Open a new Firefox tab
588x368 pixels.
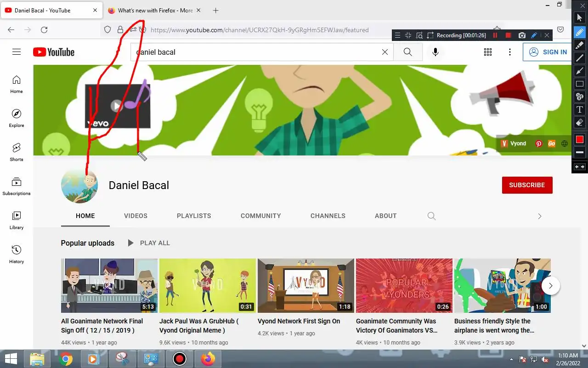pyautogui.click(x=216, y=11)
